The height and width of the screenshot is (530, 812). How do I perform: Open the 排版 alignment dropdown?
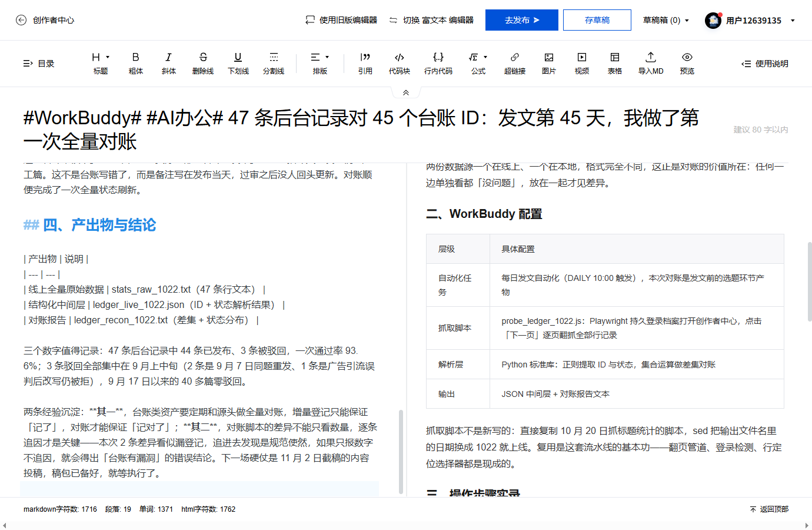click(x=320, y=63)
